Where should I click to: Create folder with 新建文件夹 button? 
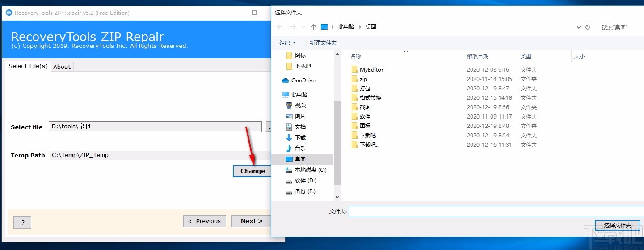click(x=323, y=43)
